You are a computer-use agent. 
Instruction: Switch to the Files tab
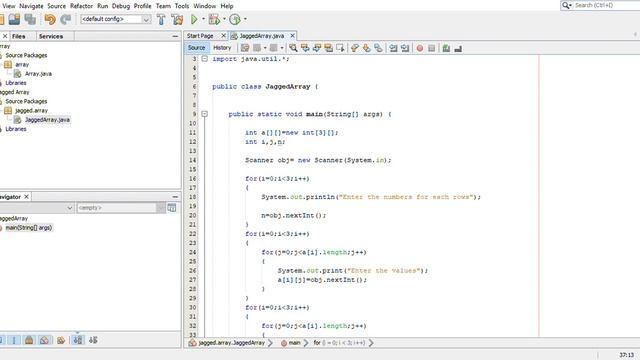tap(18, 36)
